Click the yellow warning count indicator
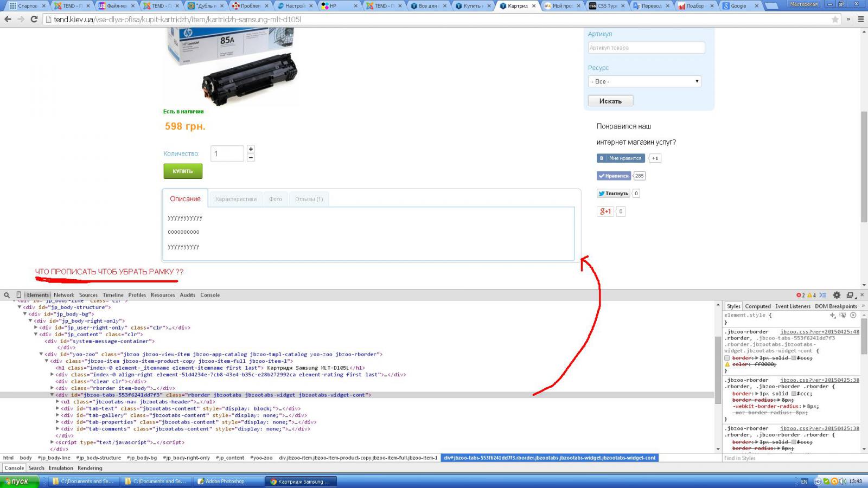 pos(812,295)
